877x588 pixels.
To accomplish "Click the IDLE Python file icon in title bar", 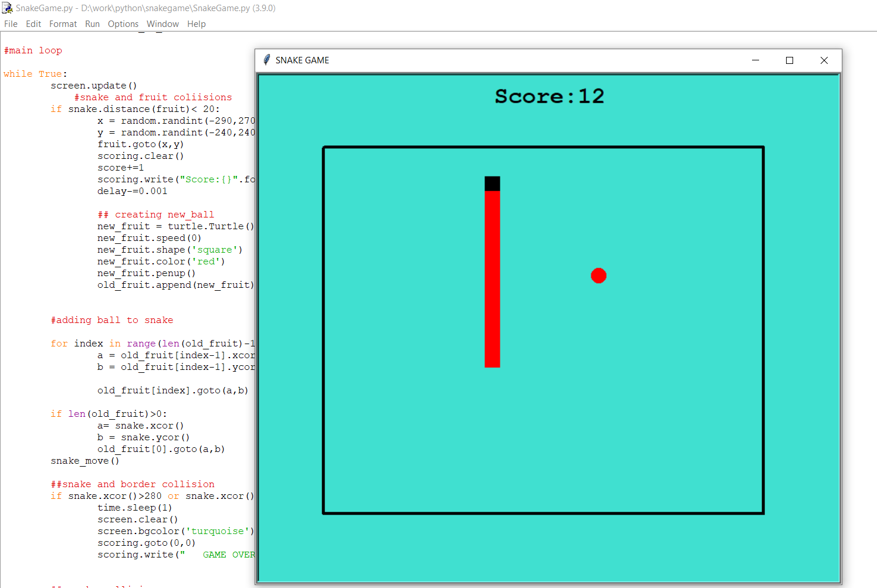I will click(x=7, y=8).
